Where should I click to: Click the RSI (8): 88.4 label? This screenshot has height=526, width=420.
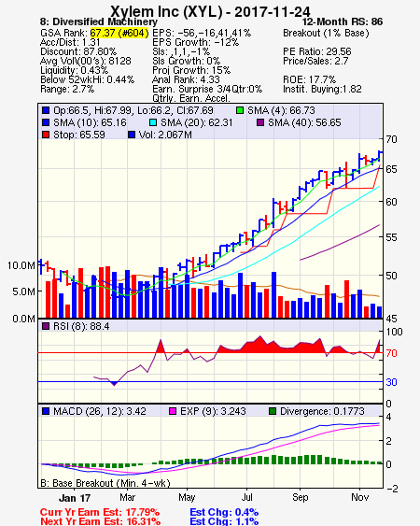(x=81, y=326)
